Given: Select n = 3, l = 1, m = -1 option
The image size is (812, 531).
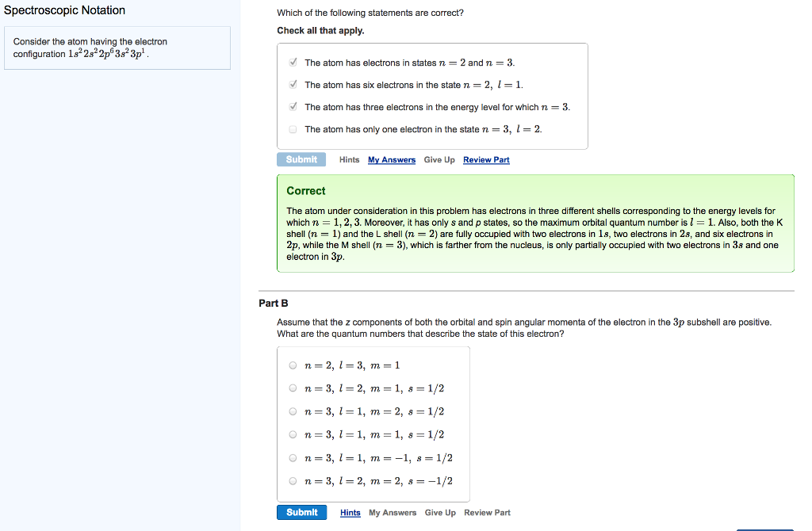Looking at the screenshot, I should (293, 458).
